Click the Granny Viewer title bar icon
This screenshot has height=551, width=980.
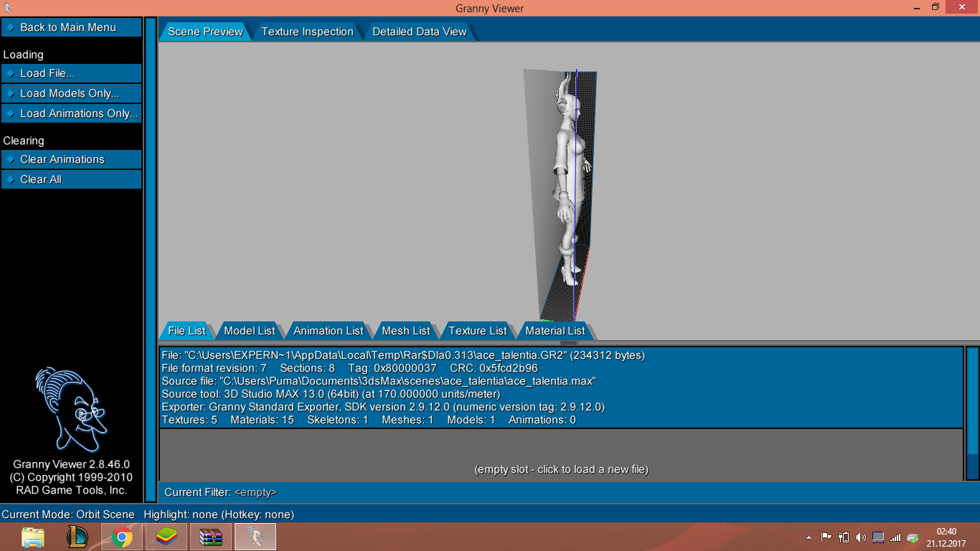coord(8,8)
